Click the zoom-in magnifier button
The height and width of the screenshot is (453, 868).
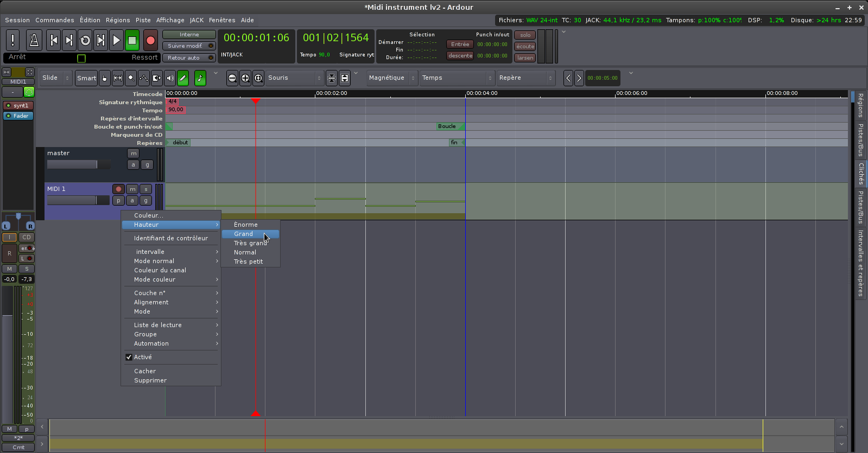click(x=245, y=78)
